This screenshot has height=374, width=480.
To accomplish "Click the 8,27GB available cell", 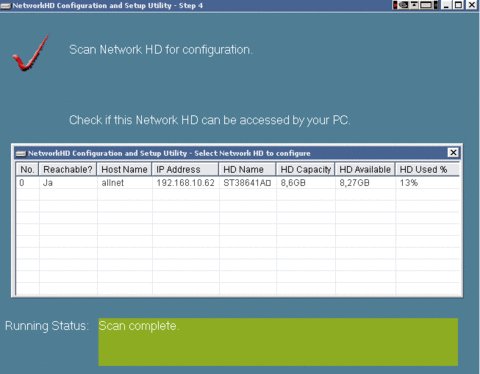I will (365, 183).
